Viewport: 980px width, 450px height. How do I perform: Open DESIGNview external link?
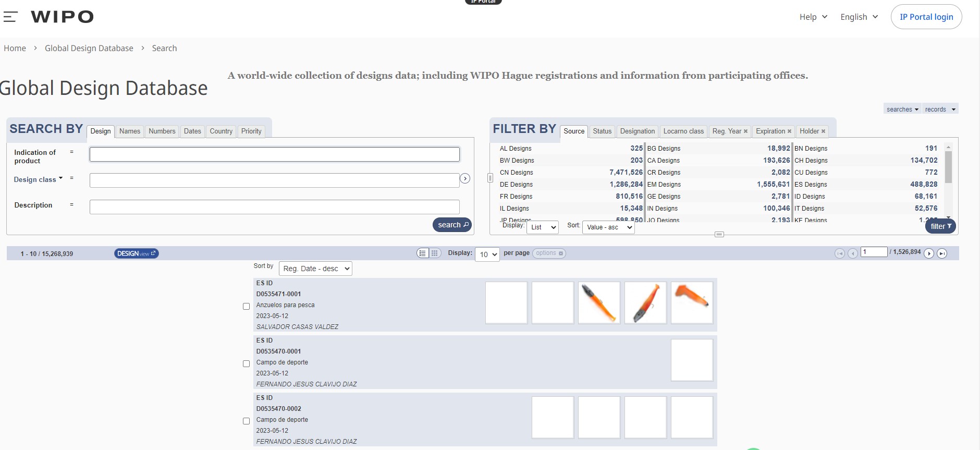(137, 253)
